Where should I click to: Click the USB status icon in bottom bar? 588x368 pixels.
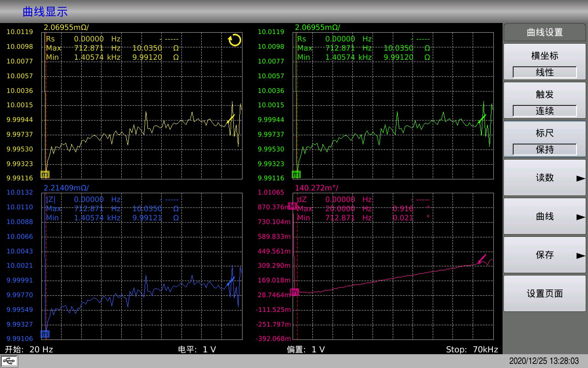tap(10, 361)
